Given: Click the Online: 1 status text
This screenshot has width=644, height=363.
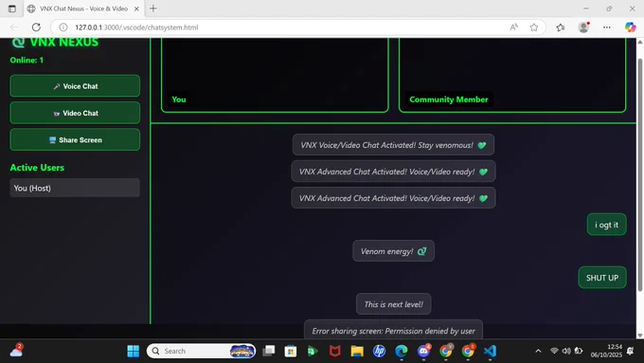Looking at the screenshot, I should pos(27,60).
